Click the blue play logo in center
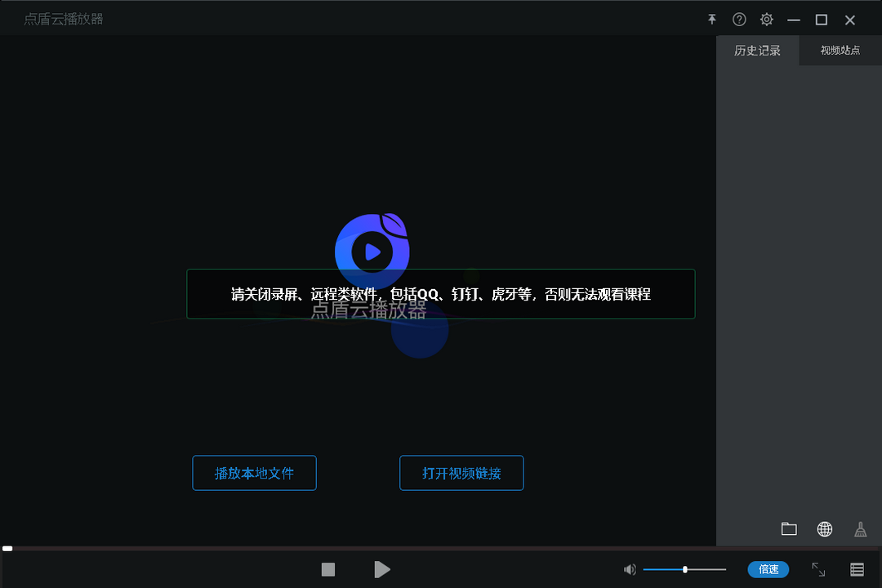Viewport: 882px width, 588px height. (x=372, y=251)
